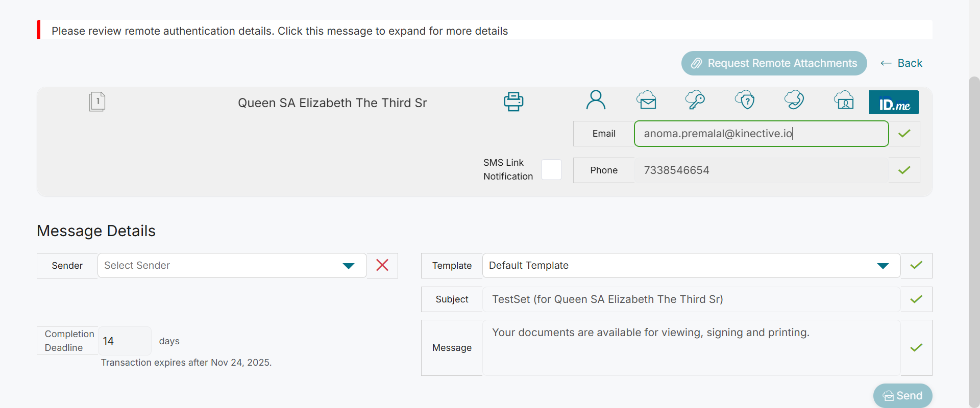Click the printer icon beside signer name
The width and height of the screenshot is (980, 408).
[513, 101]
